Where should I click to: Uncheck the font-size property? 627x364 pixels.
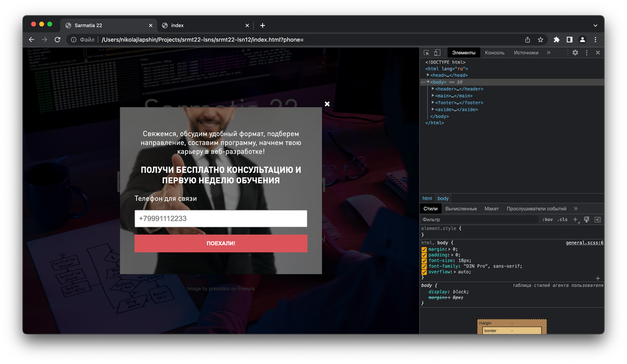(424, 261)
